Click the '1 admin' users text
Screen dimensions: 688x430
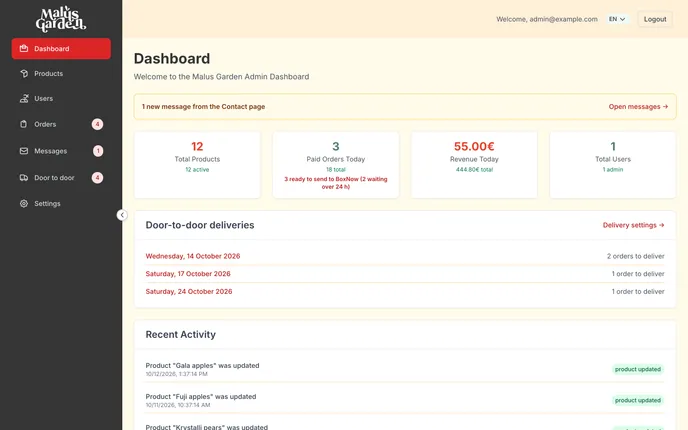click(613, 169)
